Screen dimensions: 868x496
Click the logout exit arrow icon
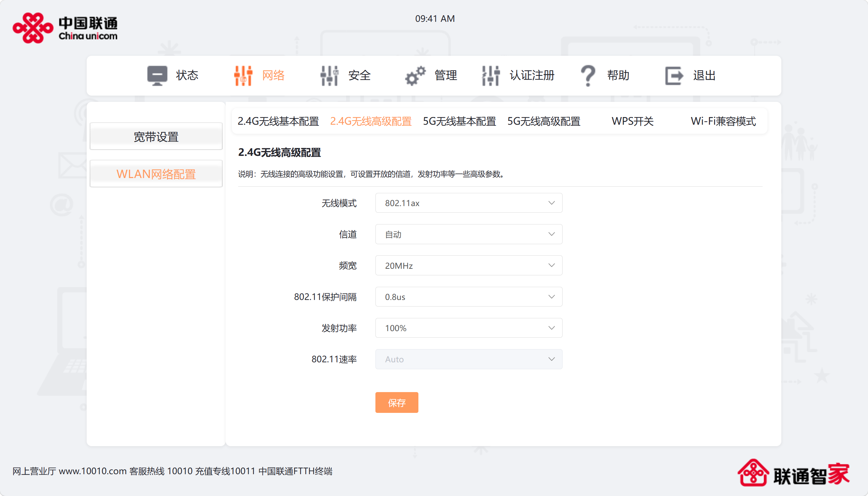pyautogui.click(x=674, y=75)
